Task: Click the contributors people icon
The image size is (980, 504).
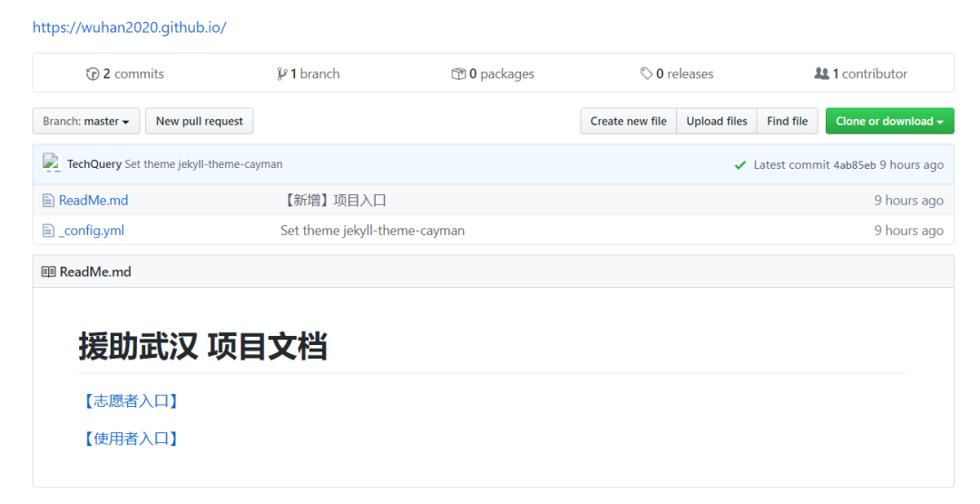Action: click(821, 74)
